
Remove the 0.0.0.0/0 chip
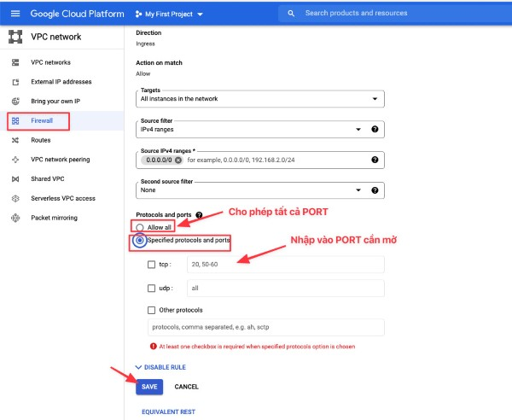point(179,160)
